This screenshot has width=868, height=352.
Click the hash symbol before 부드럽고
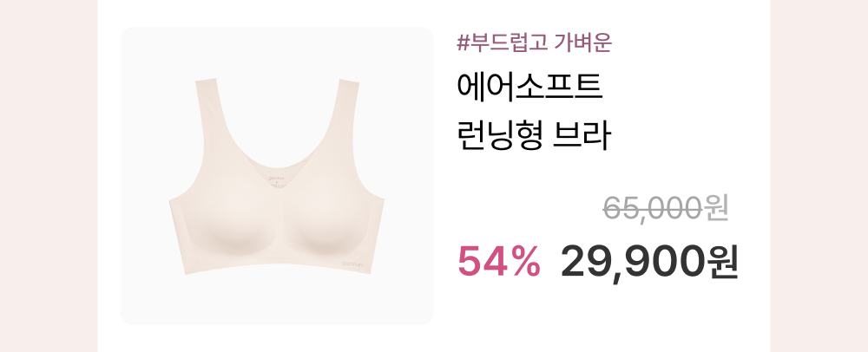[464, 43]
